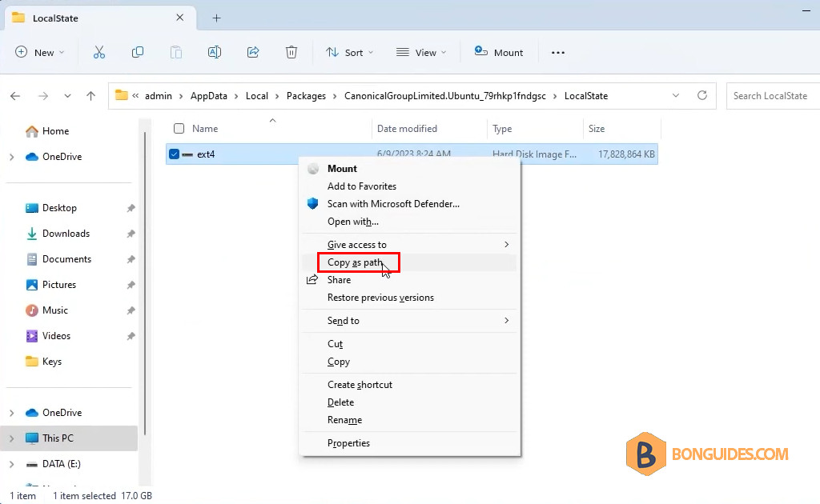Choose Cut in context menu

pyautogui.click(x=409, y=344)
